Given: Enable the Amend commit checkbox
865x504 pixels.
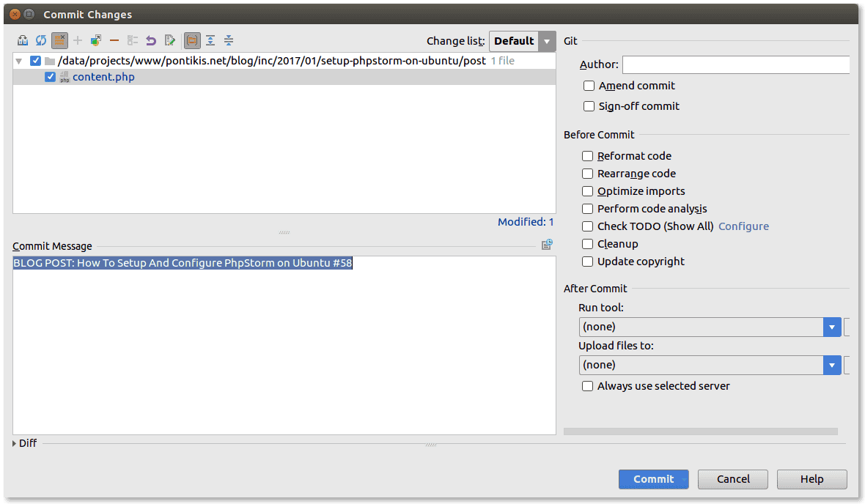Looking at the screenshot, I should click(x=589, y=86).
